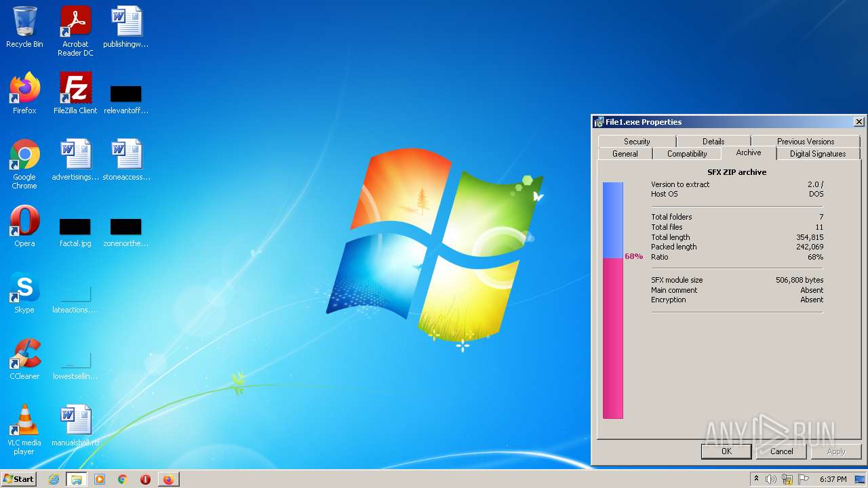This screenshot has height=488, width=868.
Task: Confirm with the OK button
Action: point(726,451)
